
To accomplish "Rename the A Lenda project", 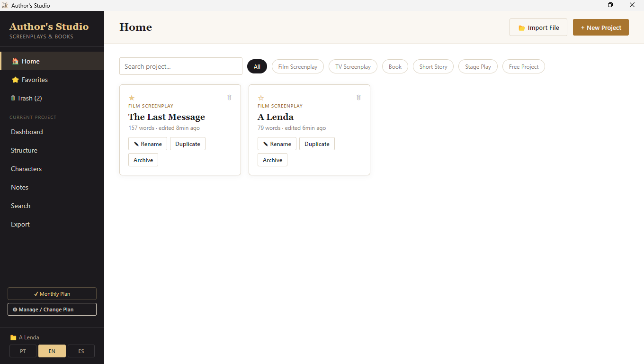I will [x=277, y=144].
